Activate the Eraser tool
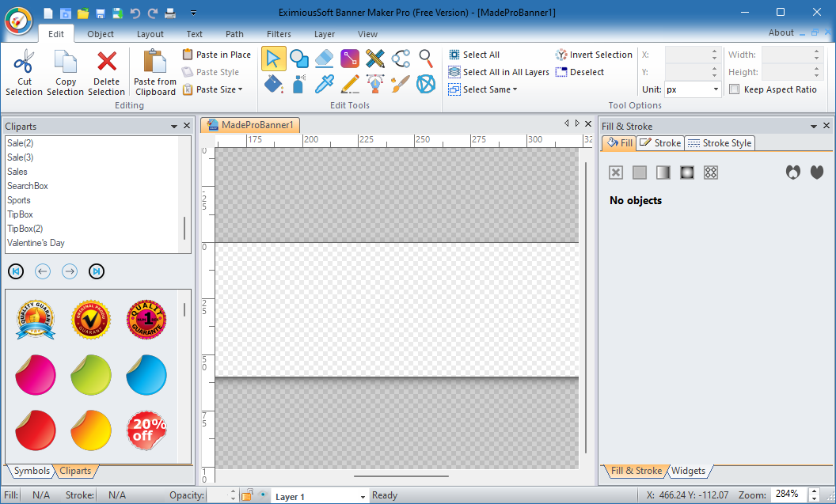 pyautogui.click(x=325, y=59)
